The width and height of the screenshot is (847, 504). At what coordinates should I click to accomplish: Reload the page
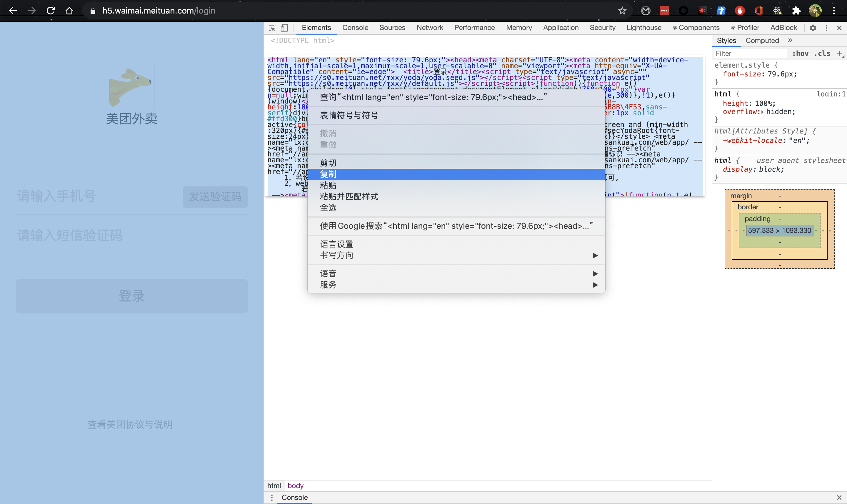[x=51, y=11]
